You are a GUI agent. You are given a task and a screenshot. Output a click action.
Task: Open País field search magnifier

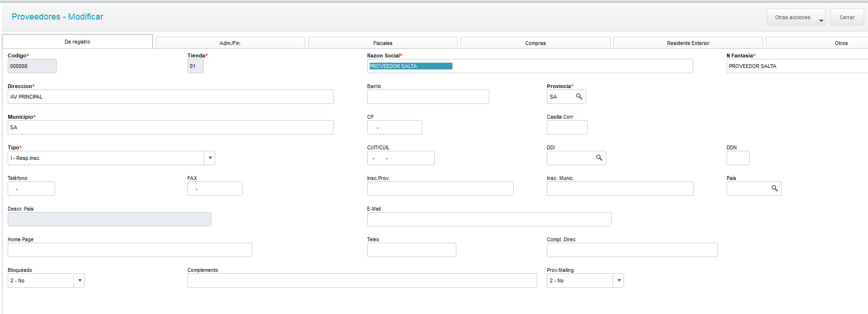click(x=775, y=189)
